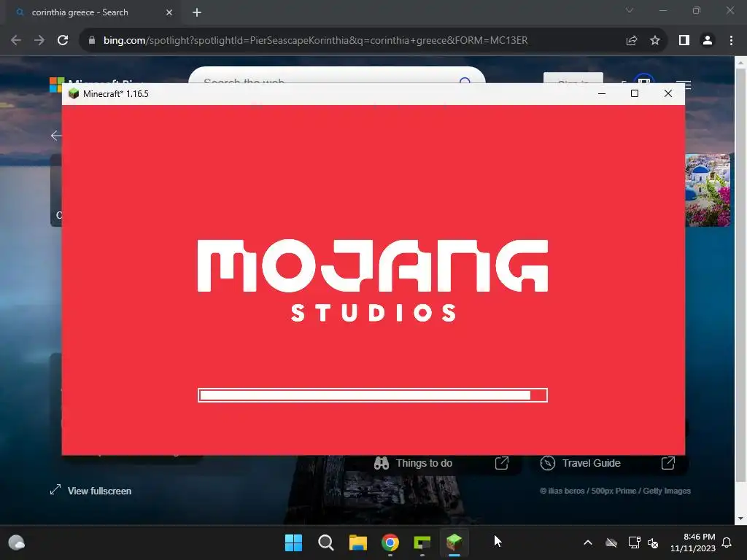The image size is (747, 560).
Task: Go forward with Chrome's forward arrow
Action: tap(39, 41)
